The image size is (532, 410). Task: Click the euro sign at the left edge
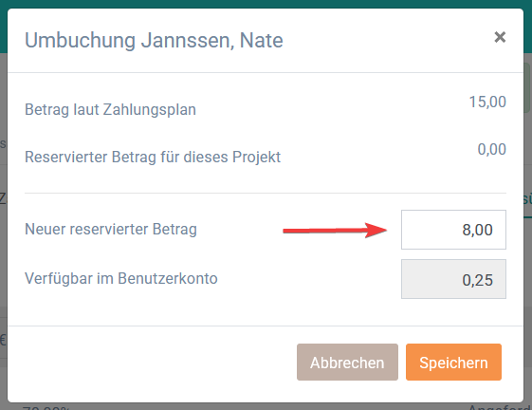[4, 340]
